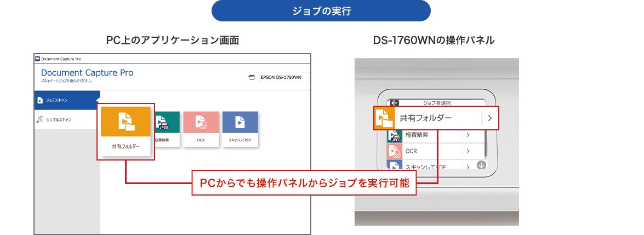Switch to シンプルスキャン sidebar tab
The width and height of the screenshot is (644, 235).
pos(66,119)
